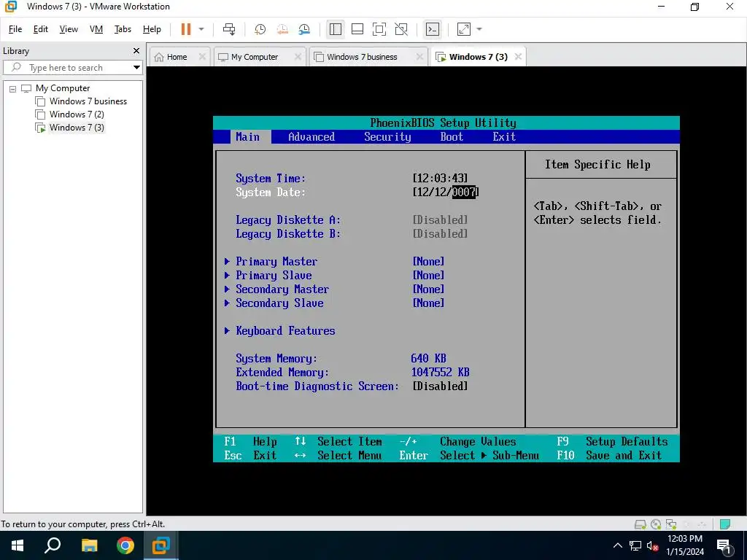Expand the Secondary Slave sub-menu
The image size is (747, 560).
coord(279,303)
